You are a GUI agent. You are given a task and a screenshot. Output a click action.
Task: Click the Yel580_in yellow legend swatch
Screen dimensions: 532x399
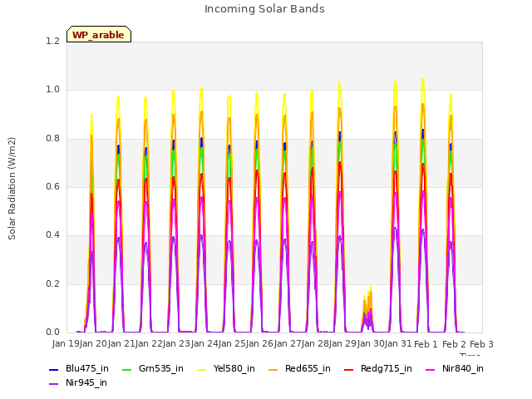click(x=201, y=369)
